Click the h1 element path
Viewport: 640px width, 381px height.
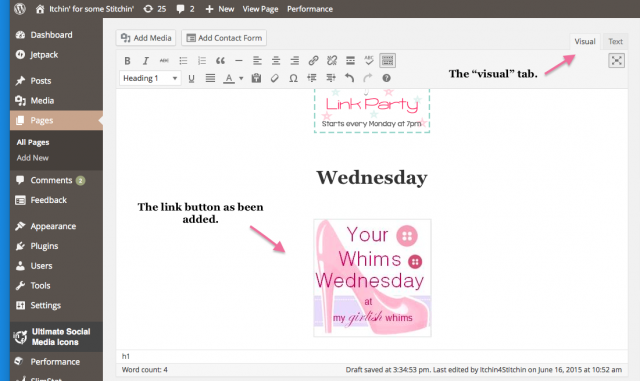tap(126, 356)
